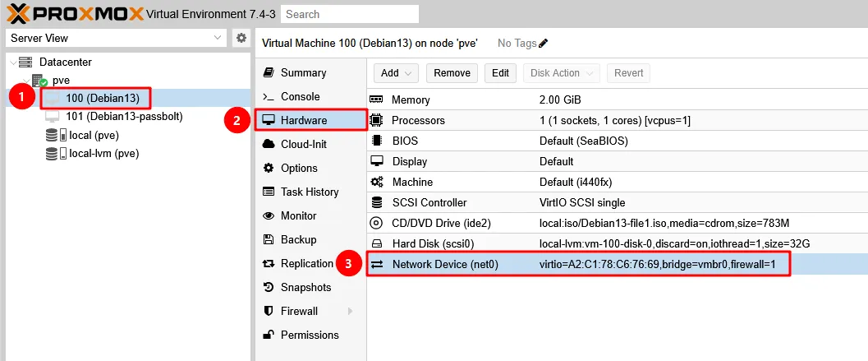Screen dimensions: 868x361
Task: Click the Remove button
Action: tap(452, 72)
